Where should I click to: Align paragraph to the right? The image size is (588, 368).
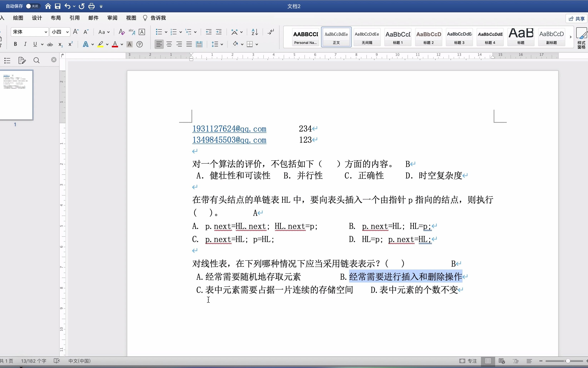pos(179,44)
